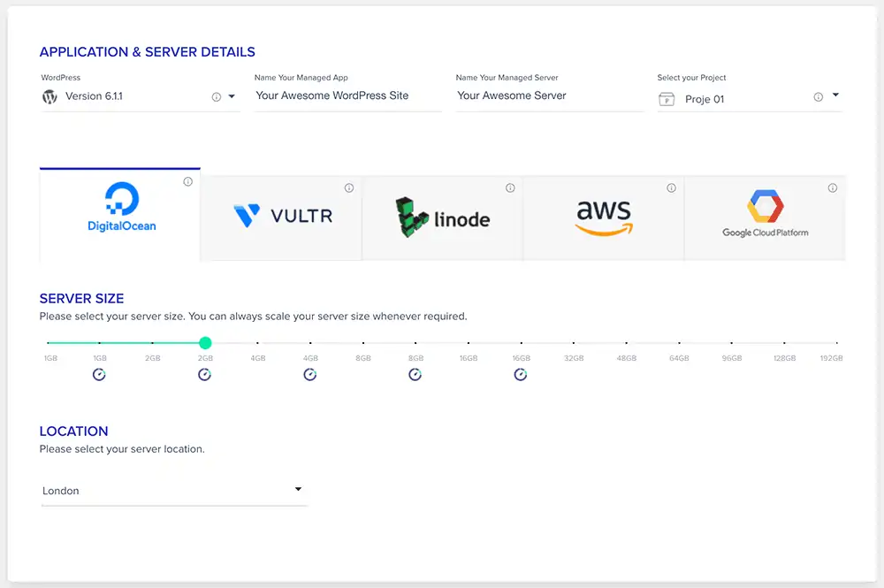
Task: Click the gauge icon under the 2GB size
Action: click(205, 374)
